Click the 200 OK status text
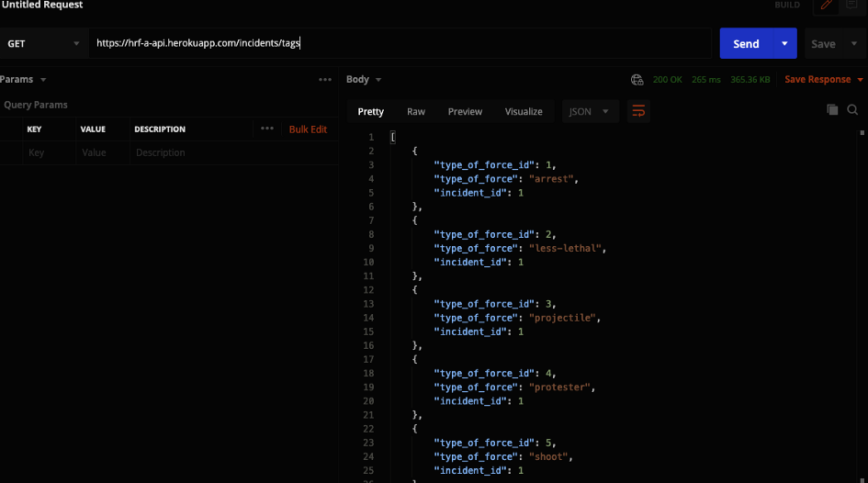Screen dimensions: 868x483 [667, 80]
